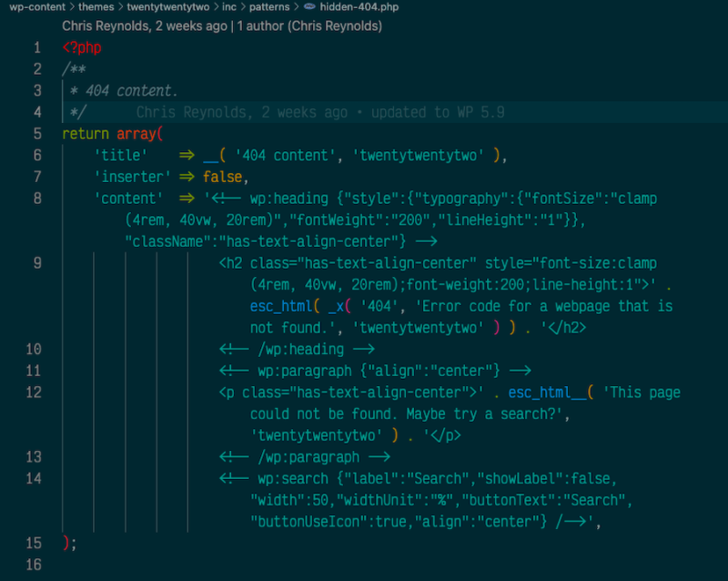728x581 pixels.
Task: Click line number 14 in gutter
Action: (x=34, y=479)
